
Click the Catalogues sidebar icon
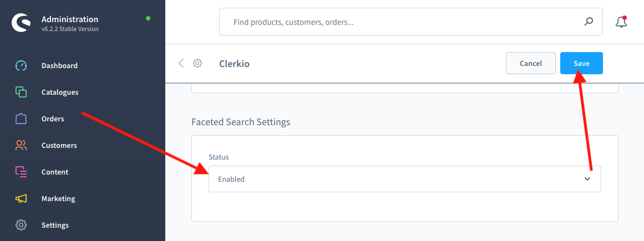tap(21, 92)
